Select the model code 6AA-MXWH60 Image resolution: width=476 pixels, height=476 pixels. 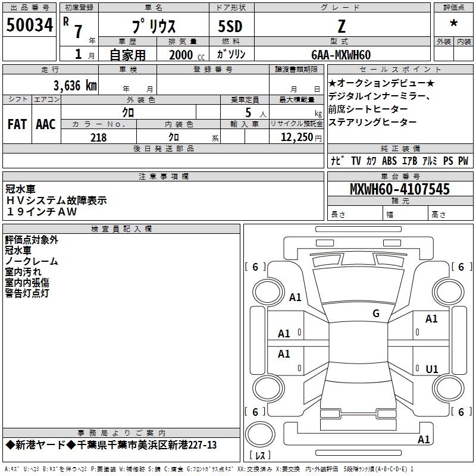[x=341, y=55]
